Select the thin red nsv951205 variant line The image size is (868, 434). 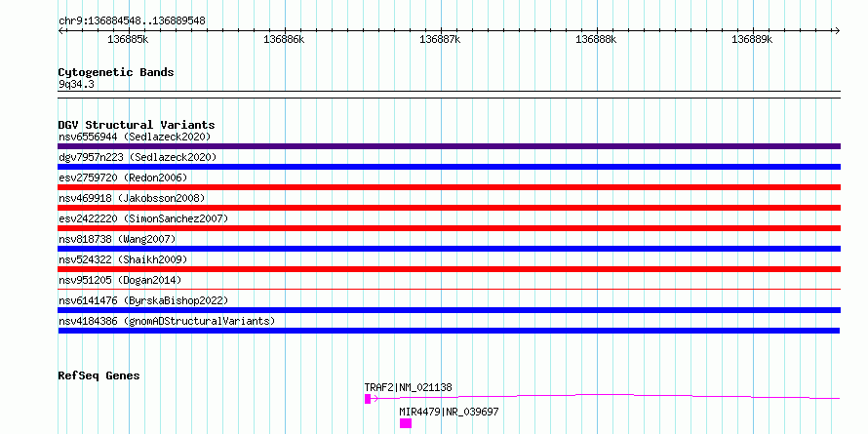(449, 289)
